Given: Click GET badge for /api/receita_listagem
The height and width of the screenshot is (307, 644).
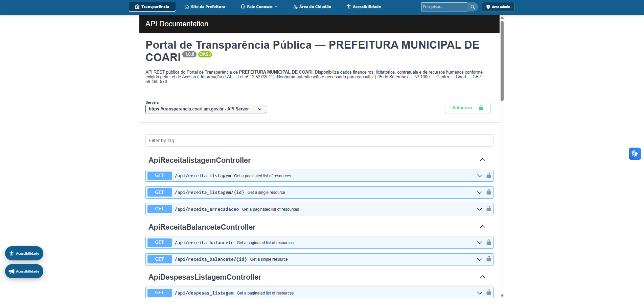Looking at the screenshot, I should [x=160, y=176].
